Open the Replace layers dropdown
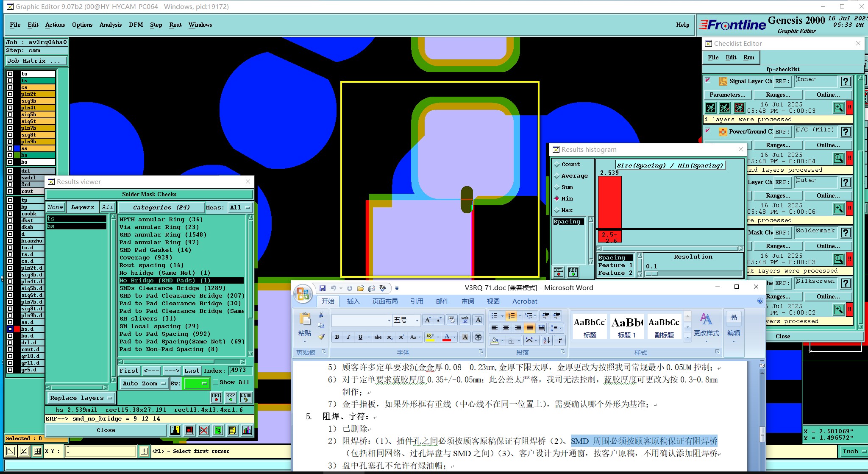Image resolution: width=868 pixels, height=474 pixels. (x=81, y=398)
